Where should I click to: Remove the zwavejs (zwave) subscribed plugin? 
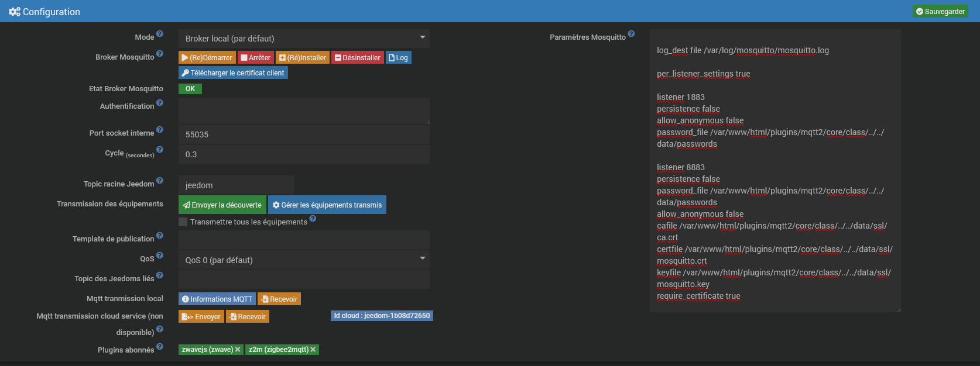(238, 350)
